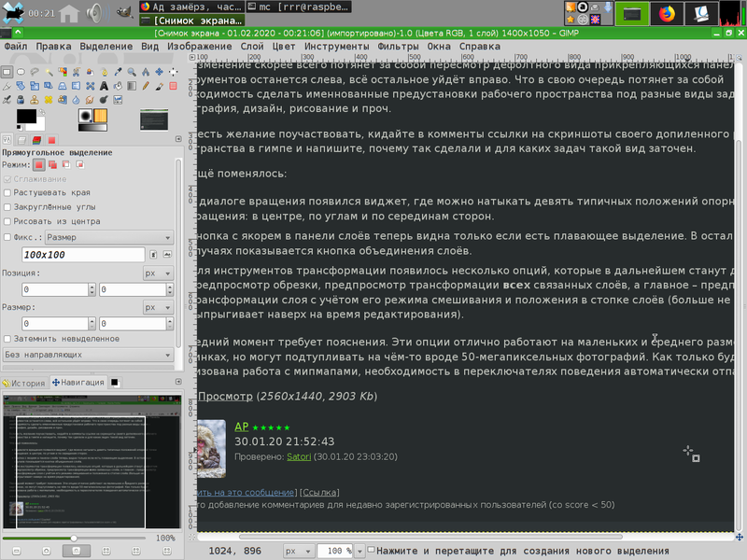Screen dimensions: 747x560
Task: Open the Фикс. Размер dropdown
Action: point(108,237)
